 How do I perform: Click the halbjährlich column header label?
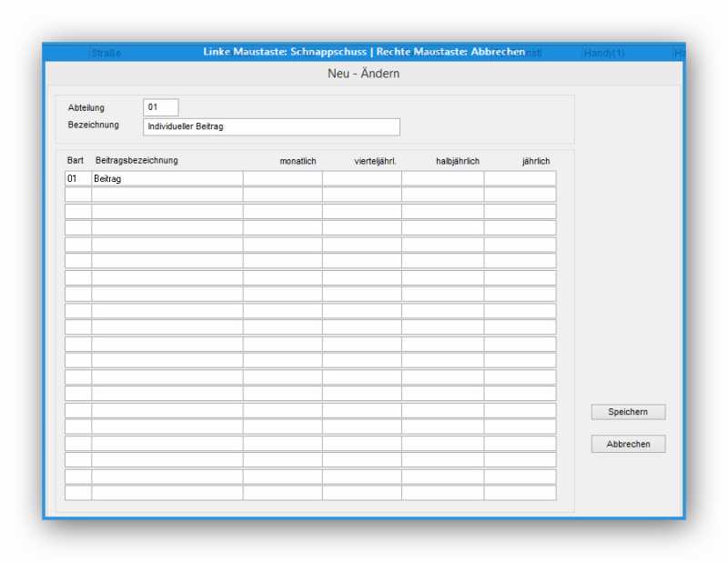click(x=458, y=161)
